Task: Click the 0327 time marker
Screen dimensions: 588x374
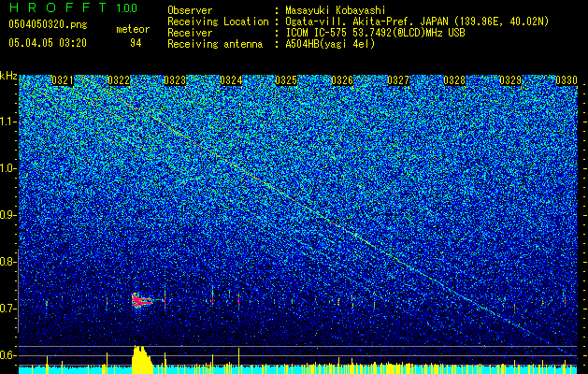Action: pos(398,80)
